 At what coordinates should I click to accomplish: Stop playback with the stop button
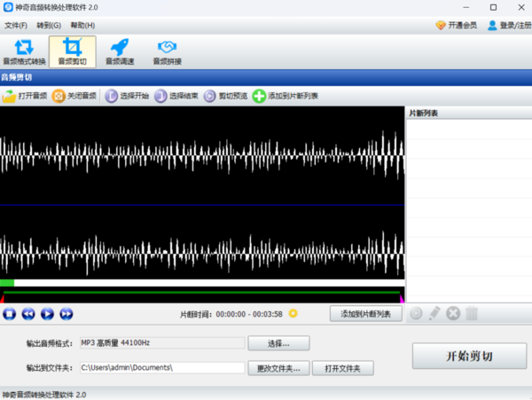tap(9, 313)
